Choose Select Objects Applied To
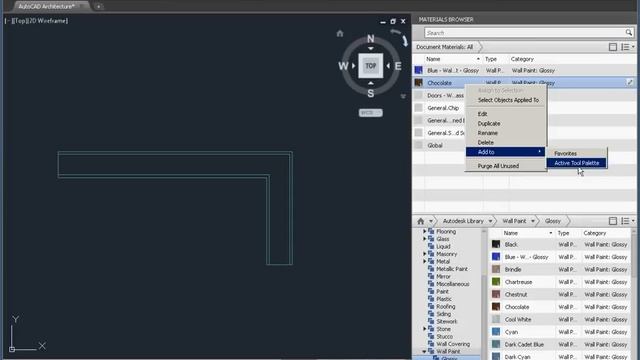The image size is (640, 360). (x=508, y=100)
